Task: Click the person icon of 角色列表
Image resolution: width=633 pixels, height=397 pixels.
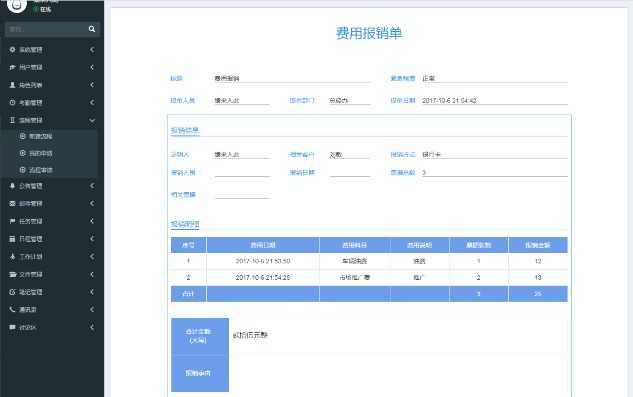Action: tap(13, 85)
